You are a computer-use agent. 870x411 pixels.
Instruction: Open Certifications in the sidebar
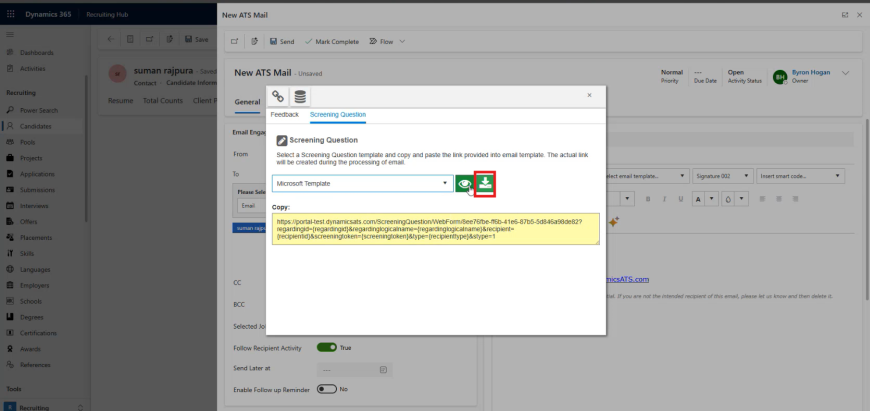click(x=38, y=333)
